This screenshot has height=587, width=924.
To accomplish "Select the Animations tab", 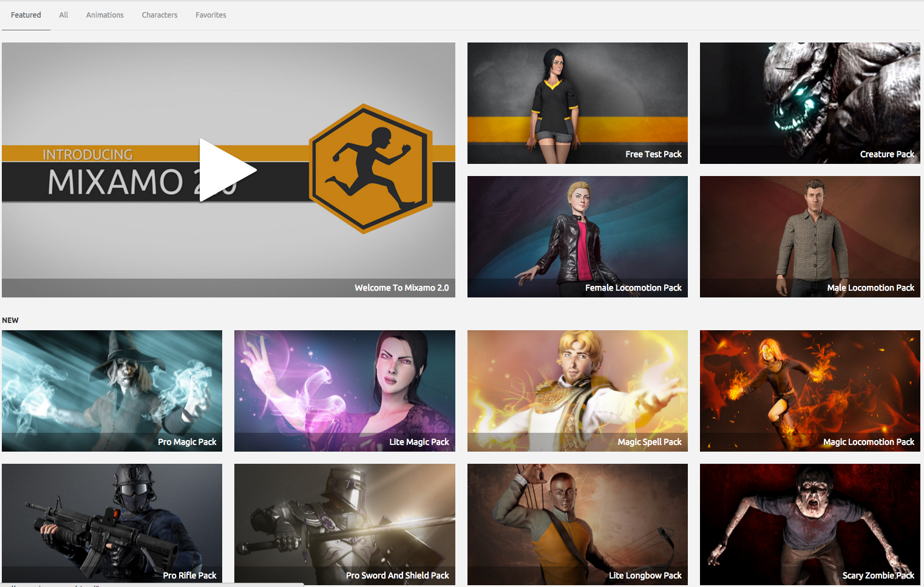I will 105,15.
